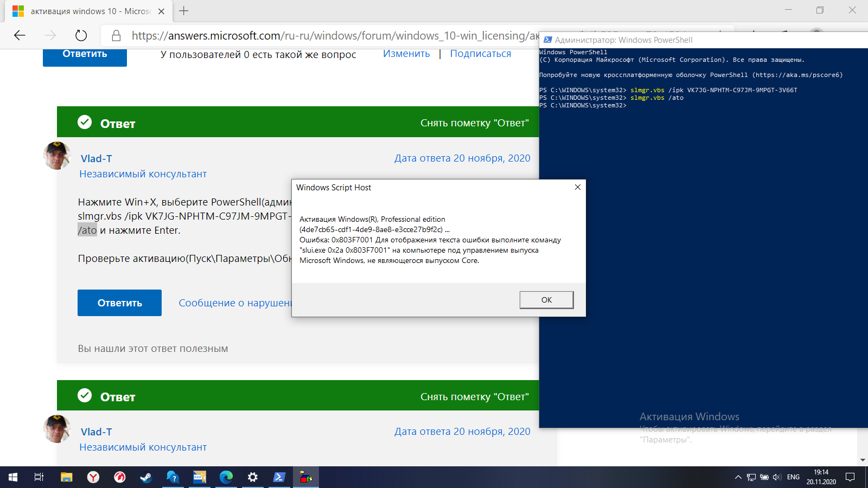Click the network tray icon

[x=751, y=477]
